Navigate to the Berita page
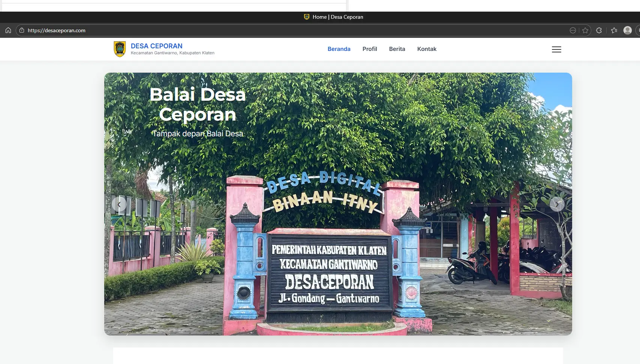 [x=397, y=49]
